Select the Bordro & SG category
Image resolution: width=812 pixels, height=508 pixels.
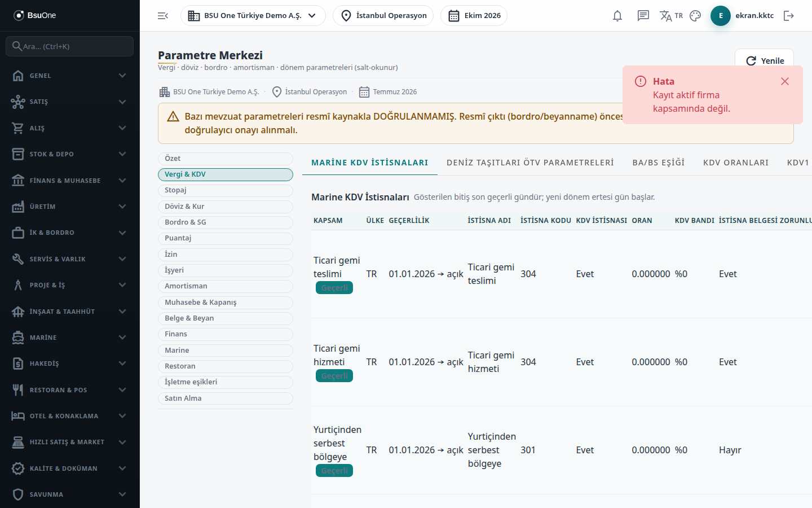pos(226,222)
